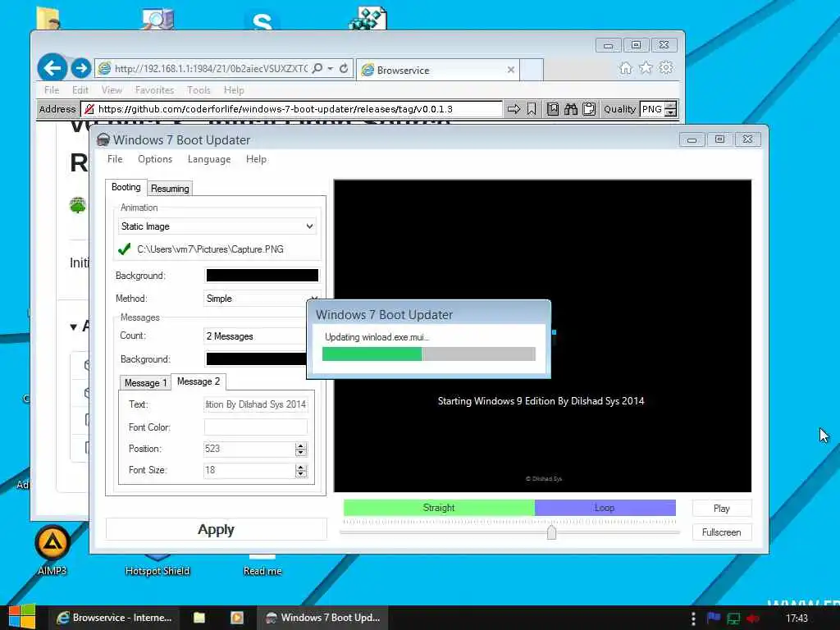Open the Count 2 Messages dropdown
The width and height of the screenshot is (840, 630).
point(255,336)
